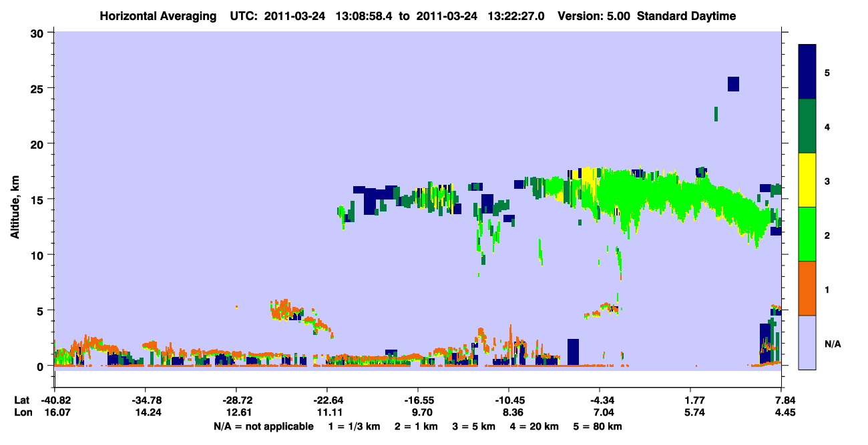Click the orange cloud cluster near 5 km
This screenshot has width=868, height=445.
(287, 310)
